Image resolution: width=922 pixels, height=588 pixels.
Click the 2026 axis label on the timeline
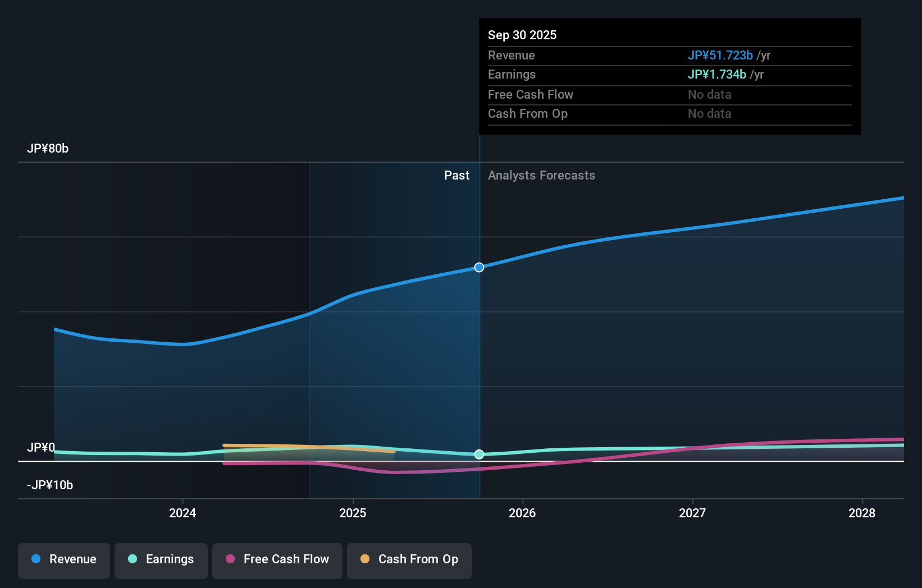523,513
